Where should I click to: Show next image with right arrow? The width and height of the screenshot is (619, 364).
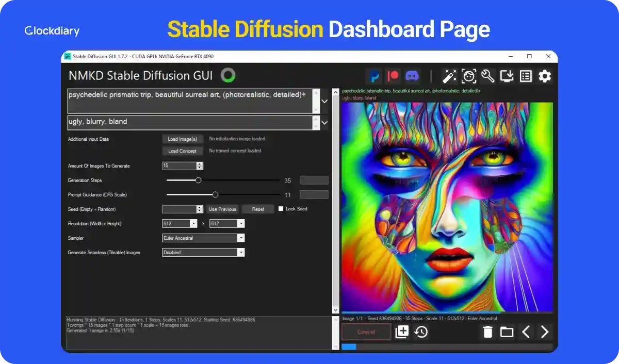click(545, 332)
